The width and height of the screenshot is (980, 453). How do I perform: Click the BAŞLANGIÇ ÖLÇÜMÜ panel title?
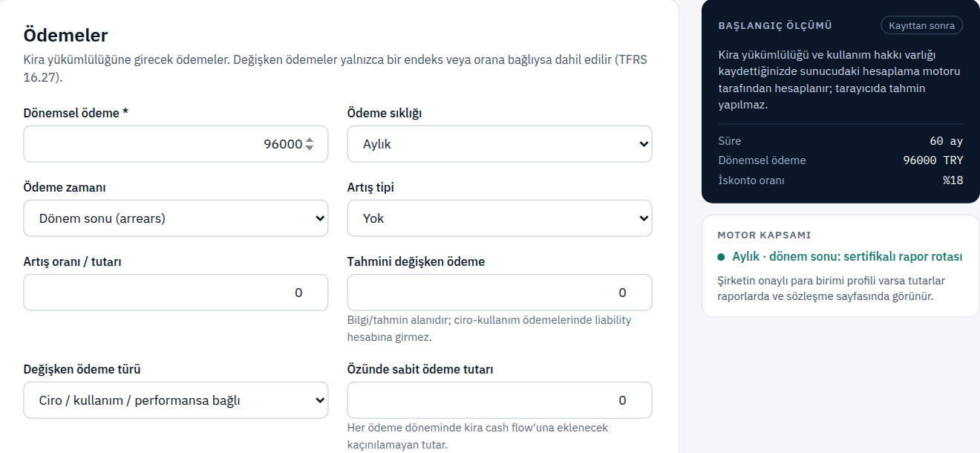pos(775,26)
